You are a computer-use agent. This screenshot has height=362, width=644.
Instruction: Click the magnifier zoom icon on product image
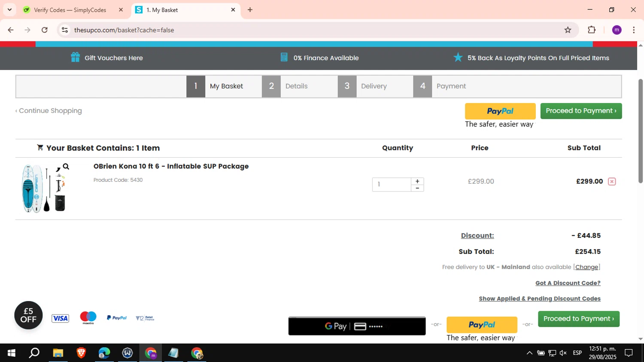66,167
